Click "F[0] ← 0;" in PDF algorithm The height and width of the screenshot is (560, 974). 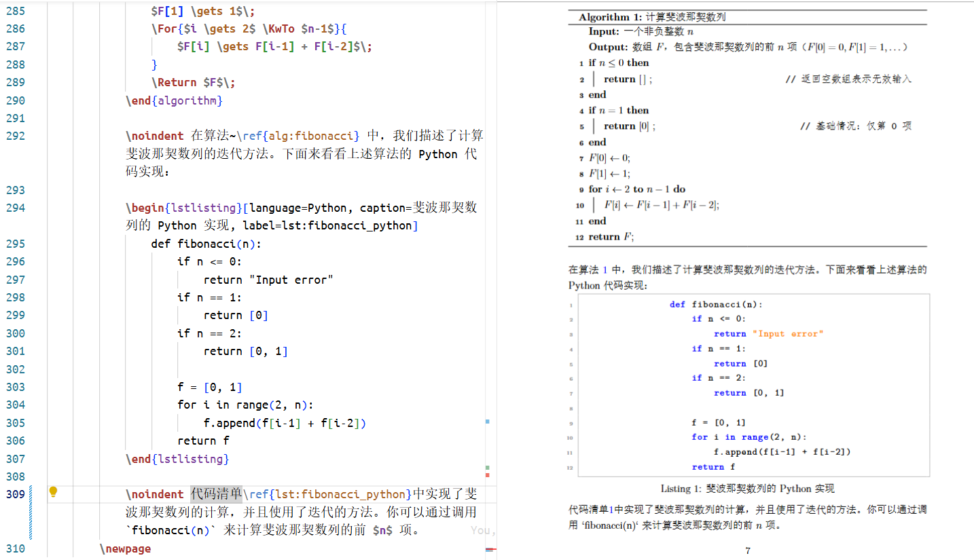coord(609,158)
